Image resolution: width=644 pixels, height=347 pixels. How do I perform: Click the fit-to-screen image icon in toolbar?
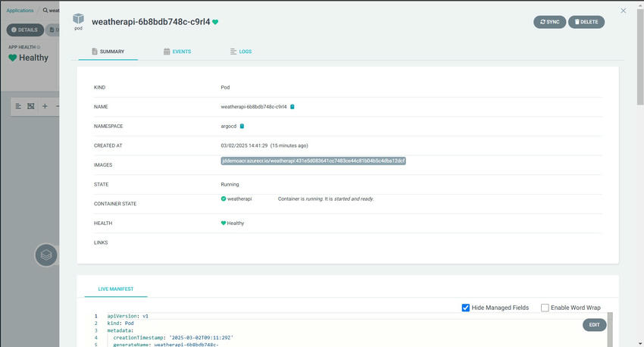pos(31,106)
